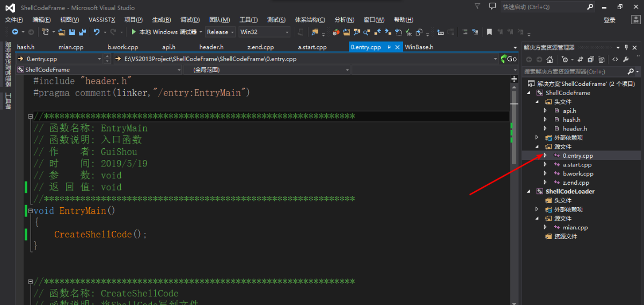Image resolution: width=644 pixels, height=305 pixels.
Task: Click the Home icon in Solution Explorer
Action: [550, 60]
